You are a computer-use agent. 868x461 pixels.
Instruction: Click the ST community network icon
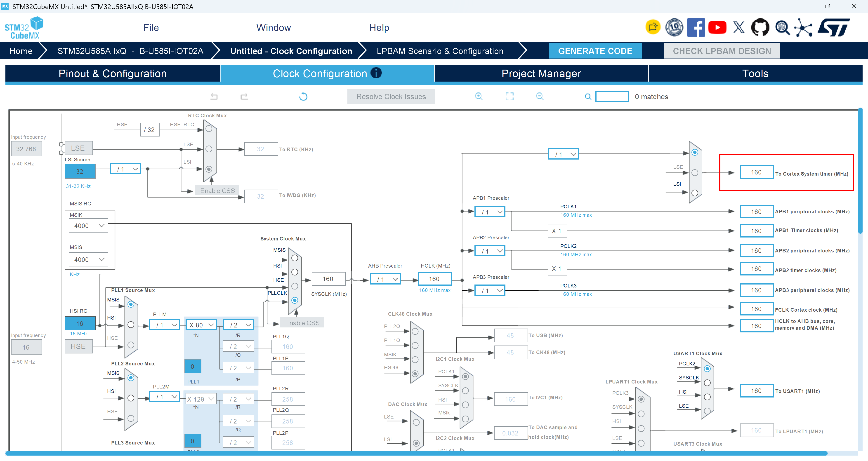[803, 28]
